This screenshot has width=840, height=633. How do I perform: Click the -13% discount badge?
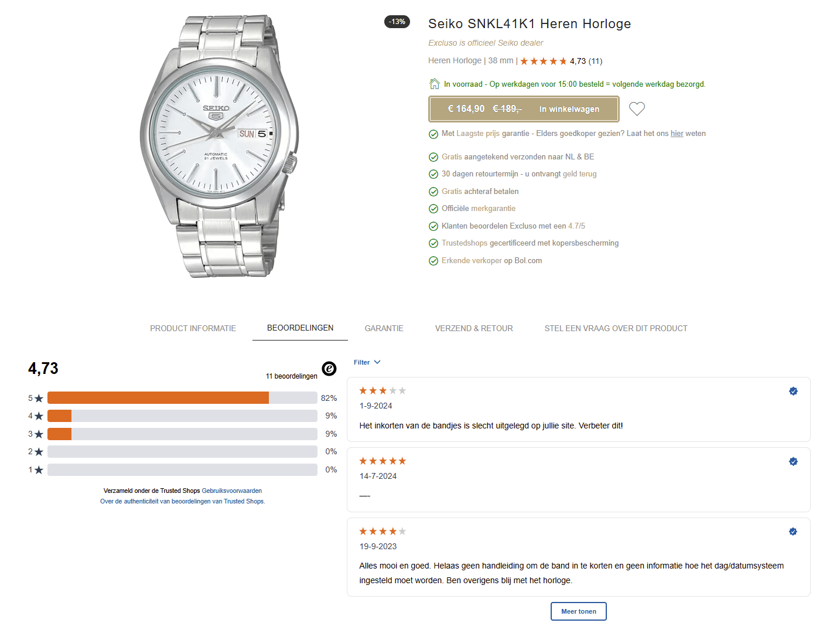[397, 22]
